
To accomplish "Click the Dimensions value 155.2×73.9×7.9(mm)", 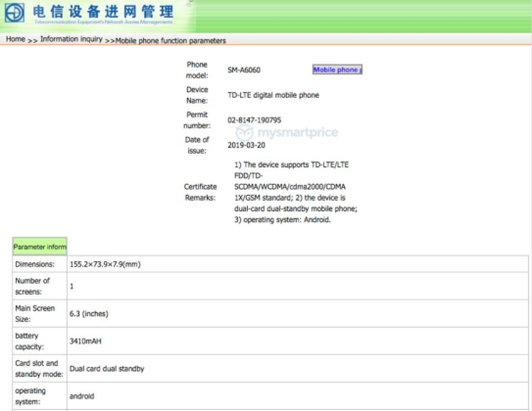I will tap(105, 265).
